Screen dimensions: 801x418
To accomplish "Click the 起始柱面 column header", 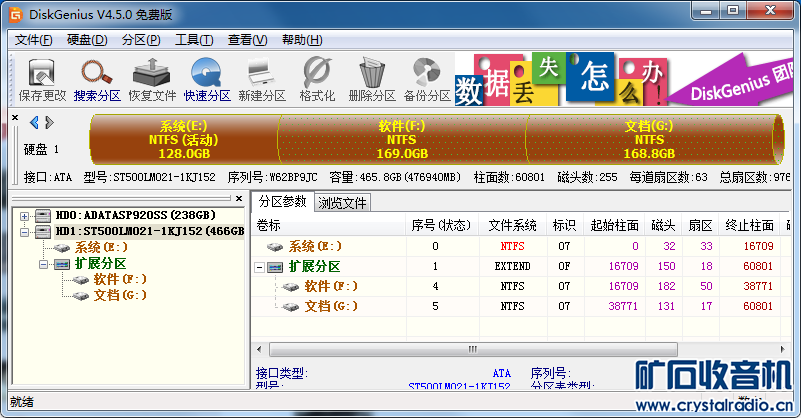I will (615, 225).
